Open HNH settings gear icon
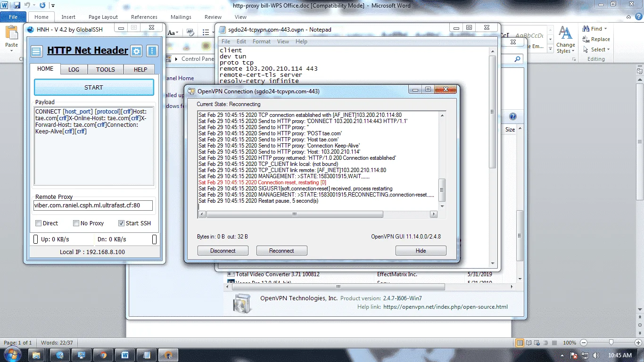The height and width of the screenshot is (362, 644). [x=137, y=51]
